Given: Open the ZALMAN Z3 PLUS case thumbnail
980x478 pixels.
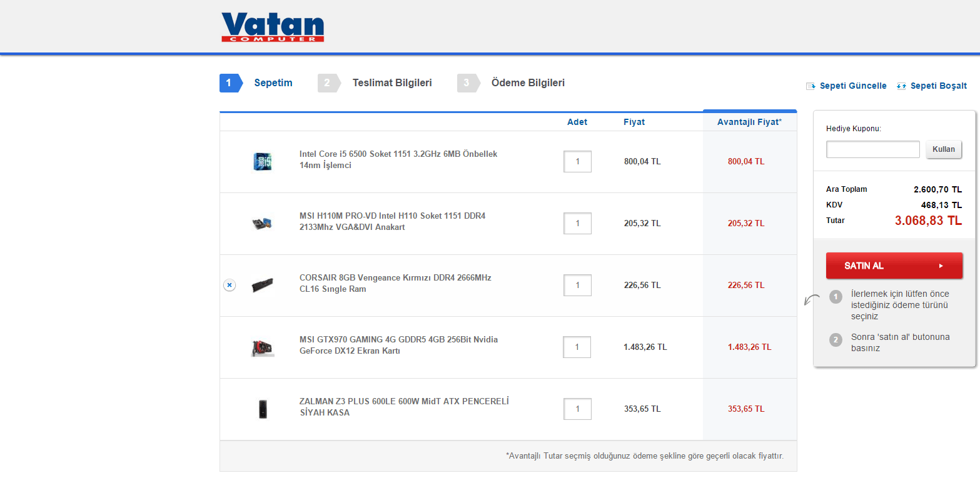Looking at the screenshot, I should pyautogui.click(x=263, y=409).
